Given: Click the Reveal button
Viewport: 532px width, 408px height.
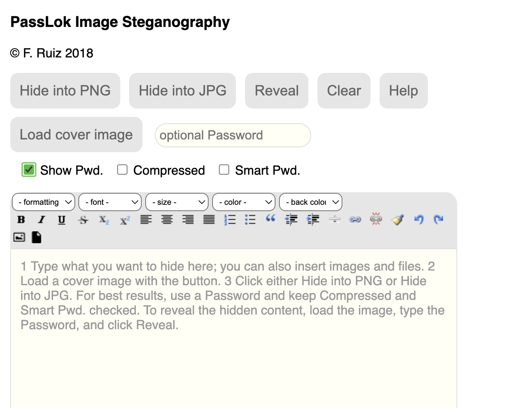Looking at the screenshot, I should [277, 91].
